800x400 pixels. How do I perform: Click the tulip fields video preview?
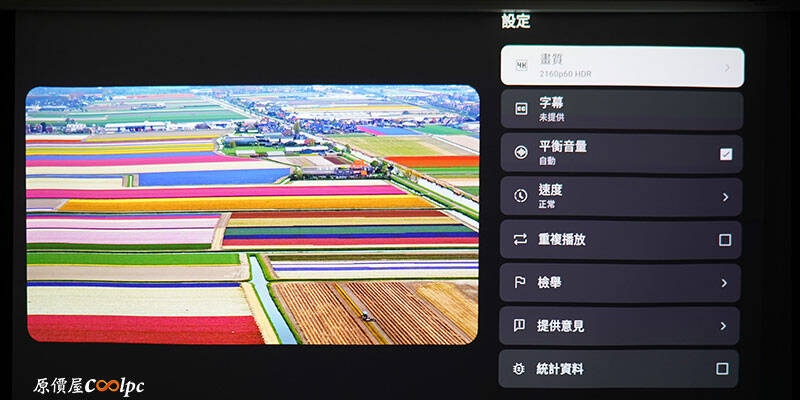click(253, 214)
